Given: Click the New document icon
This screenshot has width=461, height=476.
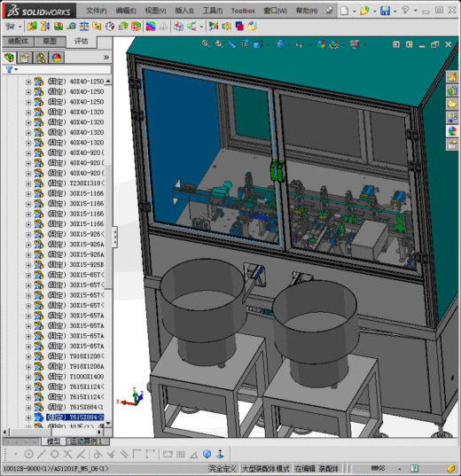Looking at the screenshot, I should coord(344,11).
